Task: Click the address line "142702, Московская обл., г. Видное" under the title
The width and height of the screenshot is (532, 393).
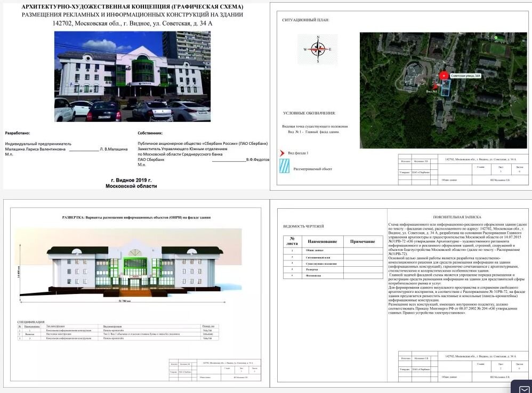Action: tap(132, 23)
